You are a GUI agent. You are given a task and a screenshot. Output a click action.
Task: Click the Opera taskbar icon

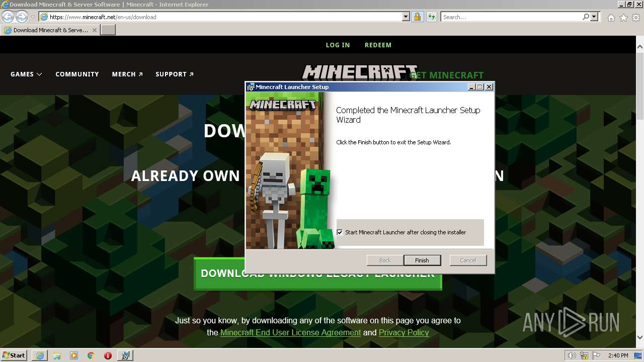(108, 355)
